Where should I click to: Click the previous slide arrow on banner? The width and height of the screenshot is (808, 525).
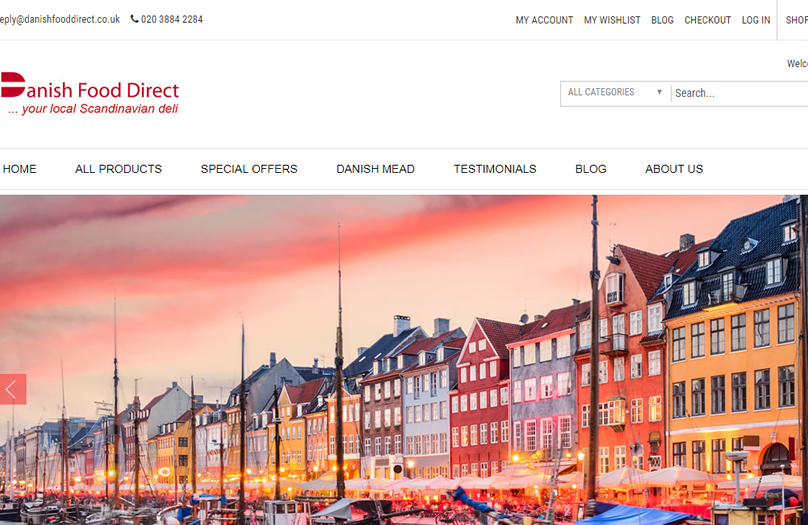tap(13, 389)
